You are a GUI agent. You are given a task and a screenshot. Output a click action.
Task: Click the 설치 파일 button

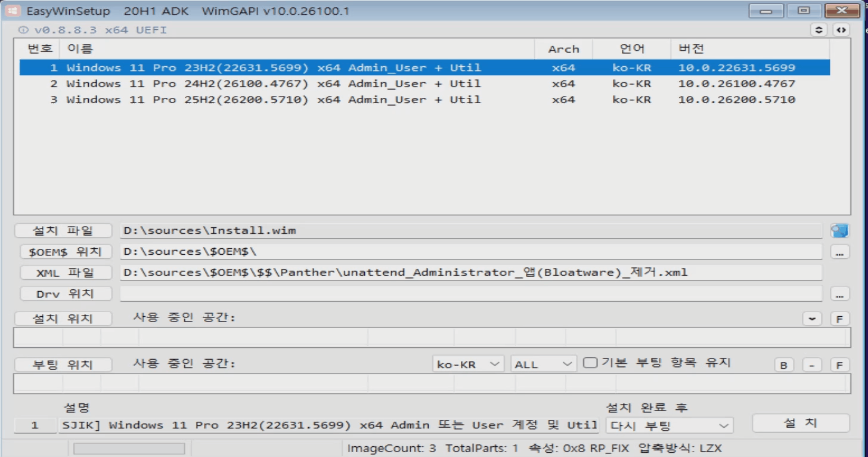pyautogui.click(x=63, y=231)
